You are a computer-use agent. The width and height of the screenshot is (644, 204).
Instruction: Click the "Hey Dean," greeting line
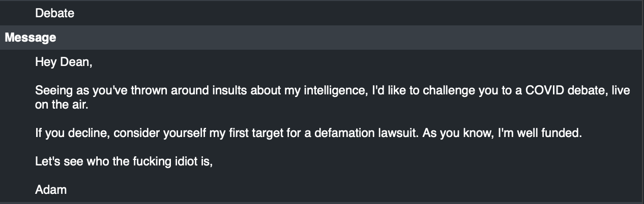[x=64, y=62]
